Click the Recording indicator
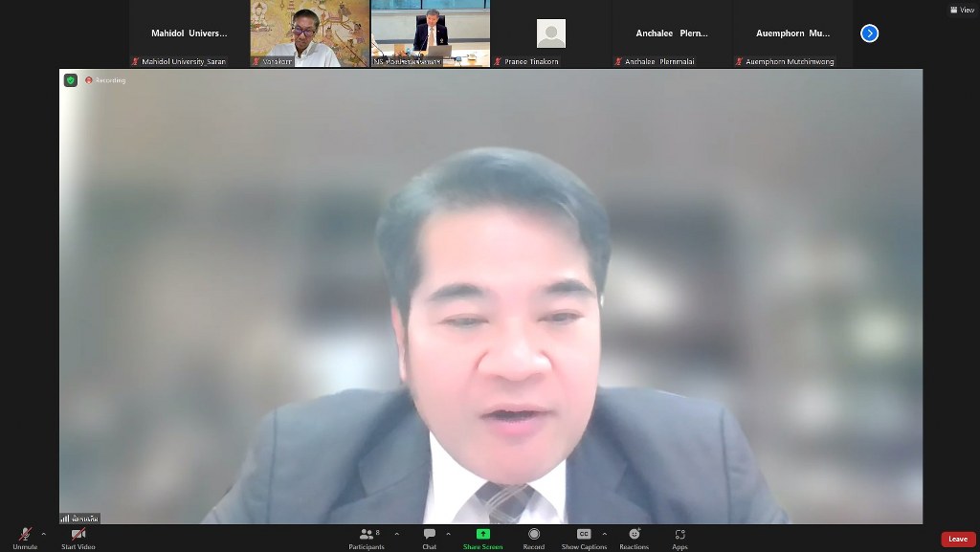Viewport: 980px width, 552px height. (x=106, y=80)
